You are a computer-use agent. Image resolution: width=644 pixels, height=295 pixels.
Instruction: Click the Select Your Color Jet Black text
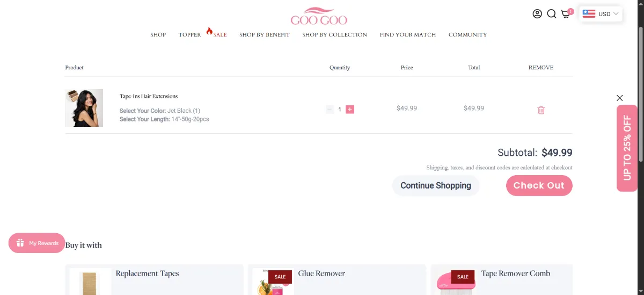(160, 111)
